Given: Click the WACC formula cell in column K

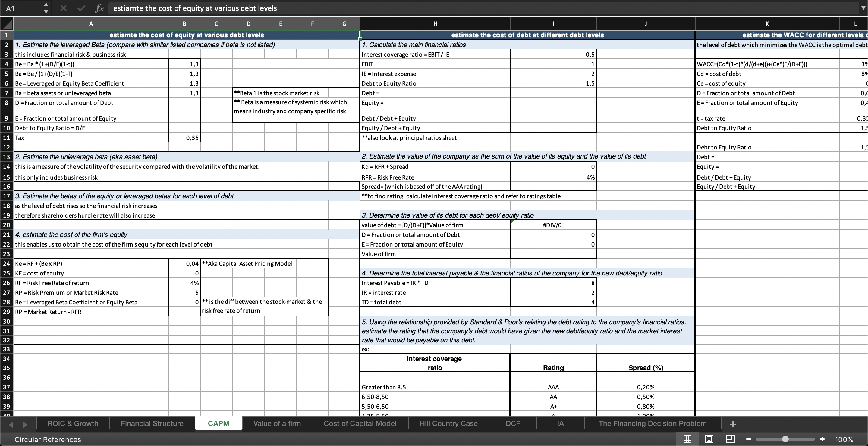Looking at the screenshot, I should click(x=767, y=64).
